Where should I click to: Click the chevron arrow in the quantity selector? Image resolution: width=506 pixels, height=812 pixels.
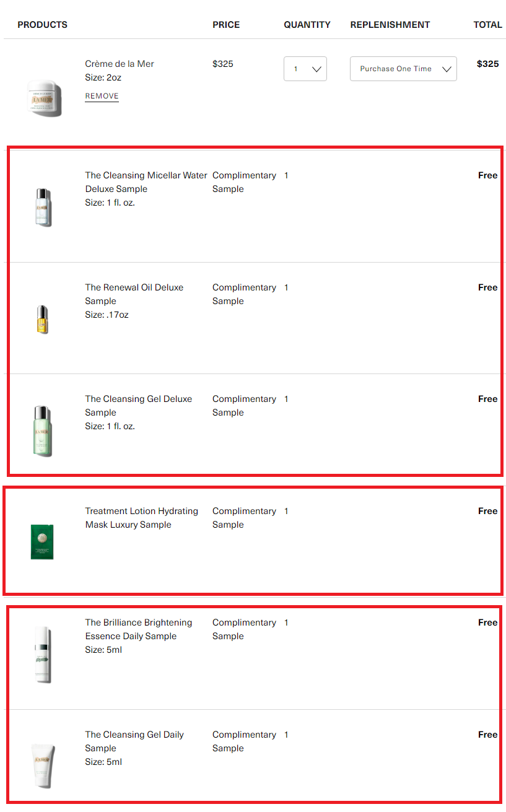[316, 69]
